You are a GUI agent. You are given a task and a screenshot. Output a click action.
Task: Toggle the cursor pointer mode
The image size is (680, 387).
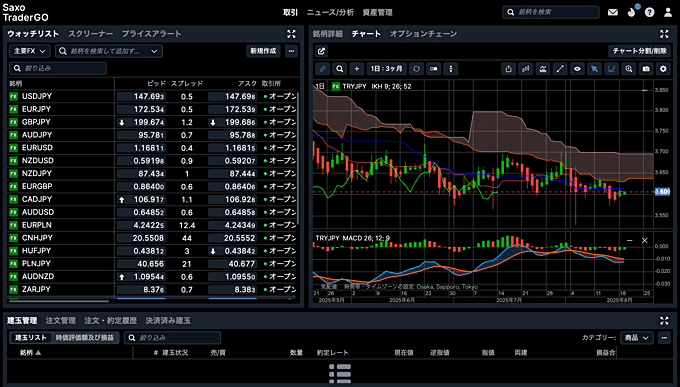point(595,69)
